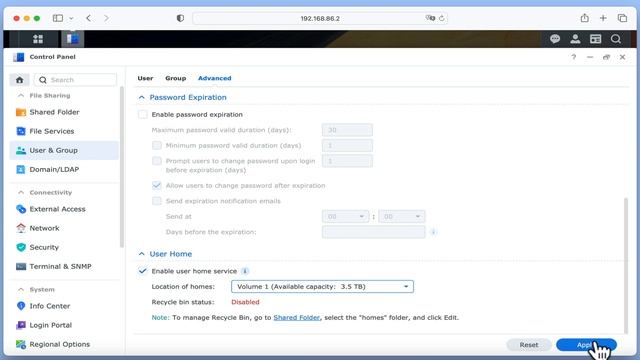Toggle Enable user home service checkbox
Image resolution: width=640 pixels, height=360 pixels.
click(x=142, y=271)
